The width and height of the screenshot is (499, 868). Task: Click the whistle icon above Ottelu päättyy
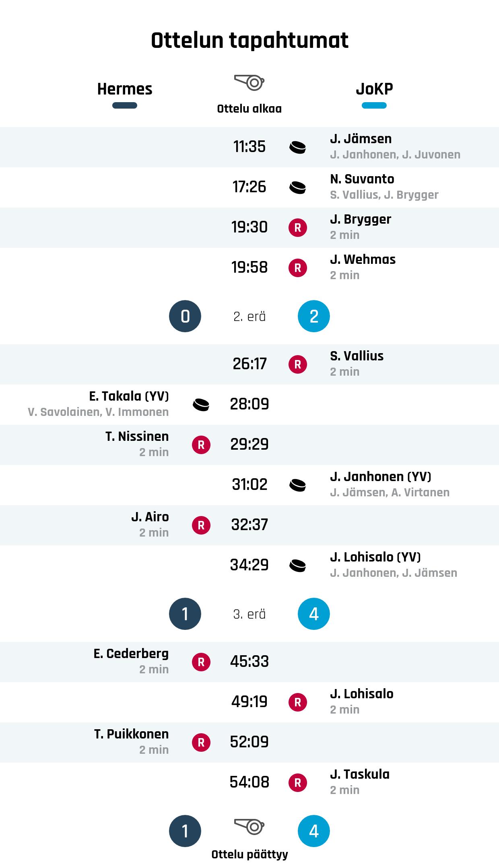[249, 827]
